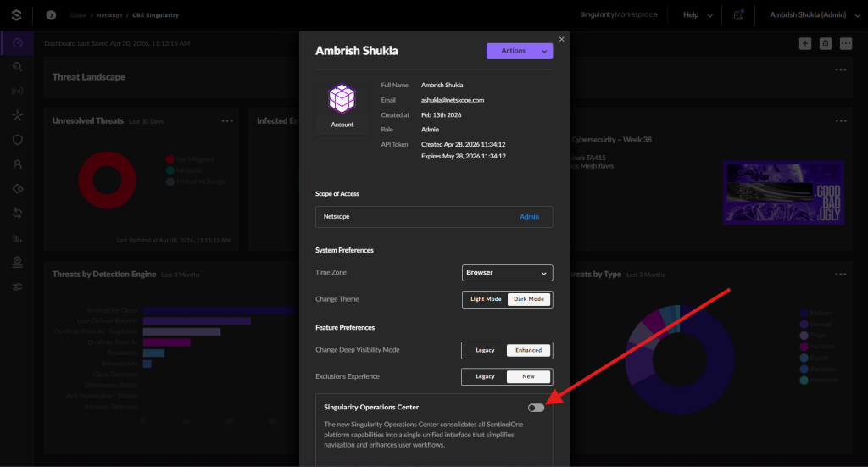Click Global in the breadcrumb
Screen dimensions: 868x467
(x=78, y=15)
